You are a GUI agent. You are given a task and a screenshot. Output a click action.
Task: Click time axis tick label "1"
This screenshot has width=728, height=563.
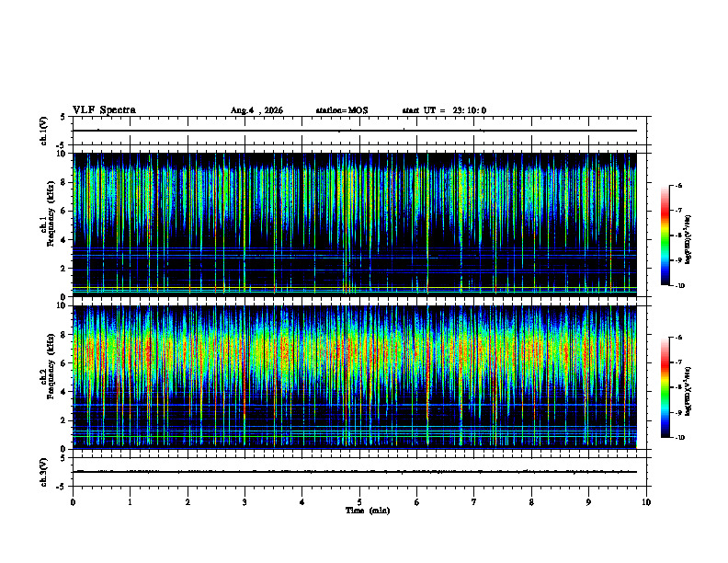pyautogui.click(x=130, y=502)
